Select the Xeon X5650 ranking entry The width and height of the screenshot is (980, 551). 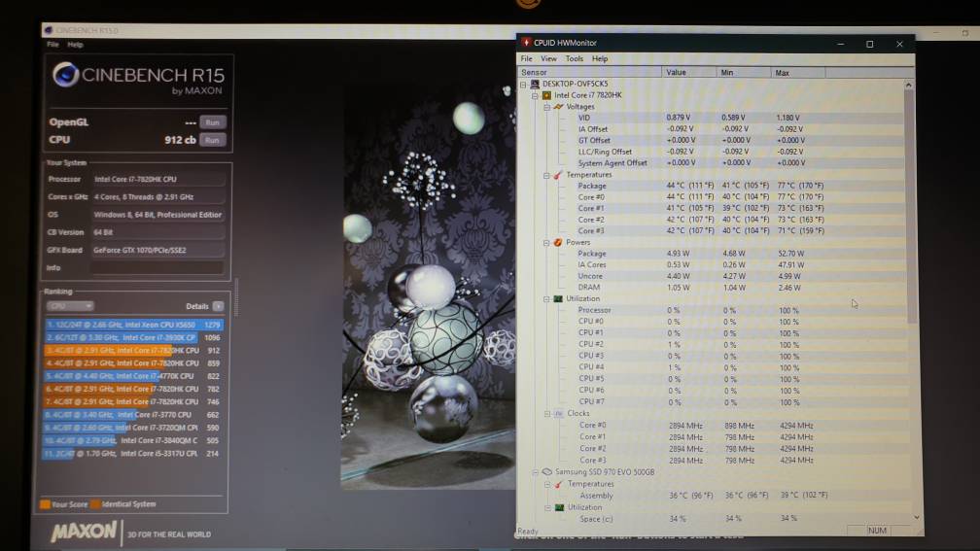coord(134,325)
